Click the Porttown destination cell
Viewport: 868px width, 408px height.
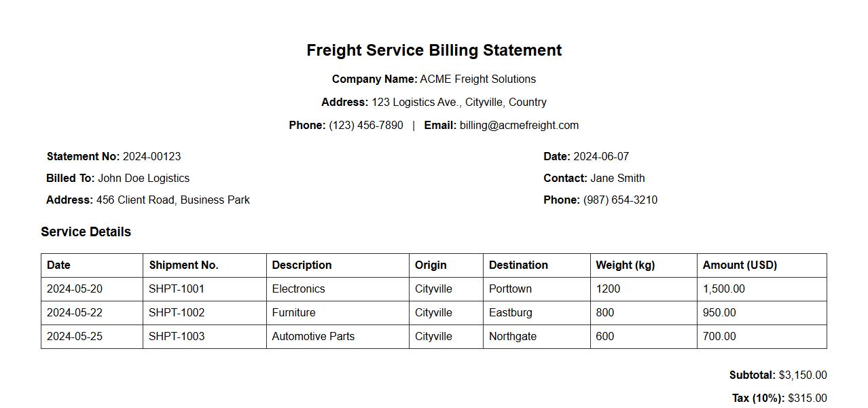[510, 289]
